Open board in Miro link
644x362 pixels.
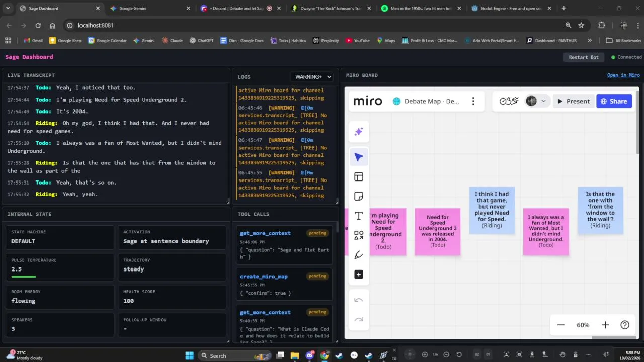click(623, 75)
